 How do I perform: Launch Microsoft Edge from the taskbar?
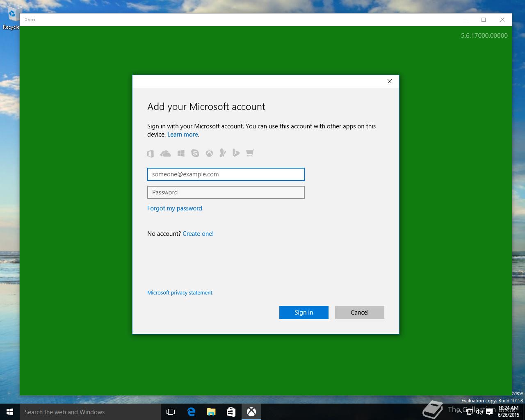point(191,412)
